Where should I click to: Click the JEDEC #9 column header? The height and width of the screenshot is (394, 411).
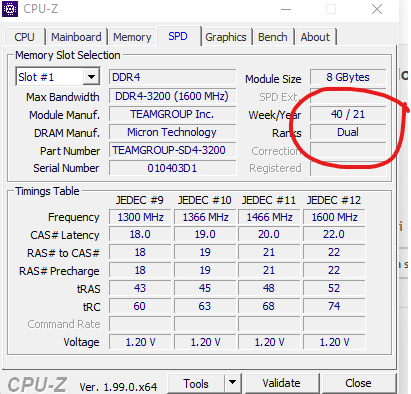pos(140,200)
